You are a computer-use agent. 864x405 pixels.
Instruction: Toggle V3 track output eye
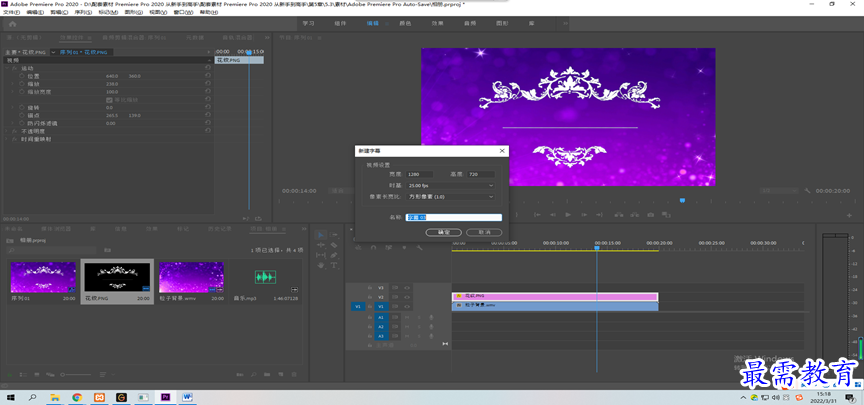[x=407, y=288]
